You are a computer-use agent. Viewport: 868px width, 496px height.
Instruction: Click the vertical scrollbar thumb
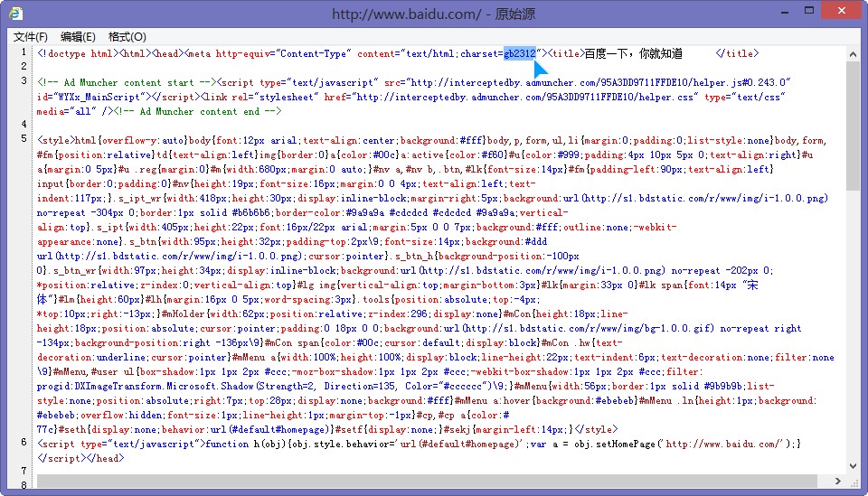pyautogui.click(x=853, y=125)
